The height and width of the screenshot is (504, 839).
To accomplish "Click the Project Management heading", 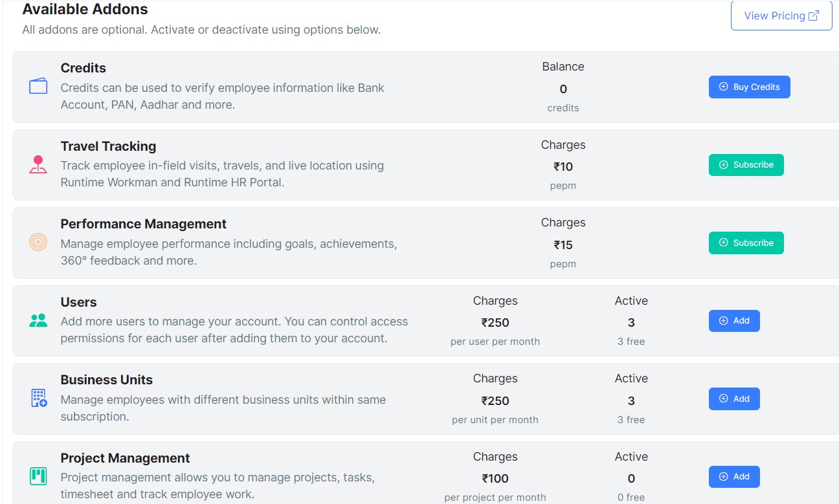I will tap(125, 458).
